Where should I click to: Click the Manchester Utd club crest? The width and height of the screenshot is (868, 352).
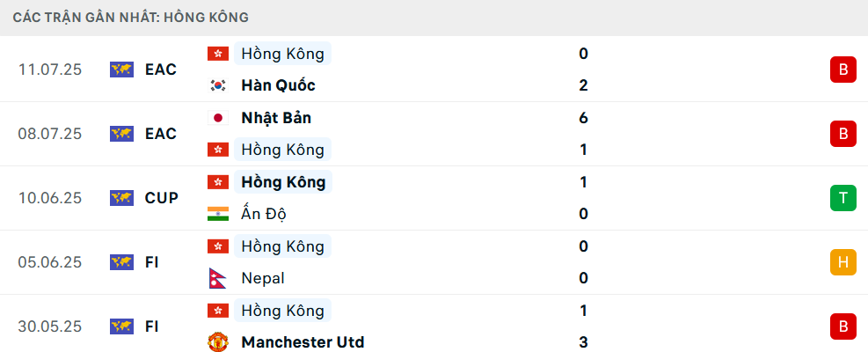point(218,342)
